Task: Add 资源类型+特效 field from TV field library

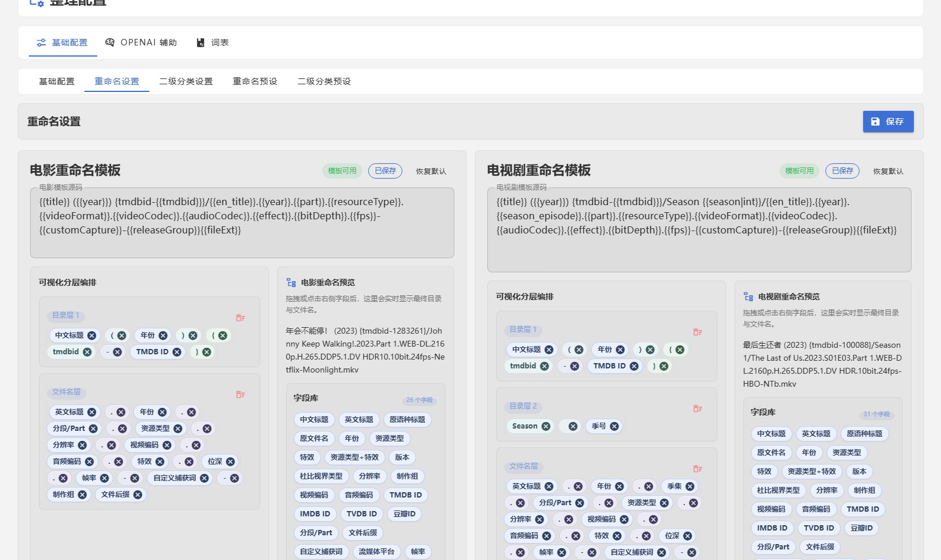Action: click(811, 472)
